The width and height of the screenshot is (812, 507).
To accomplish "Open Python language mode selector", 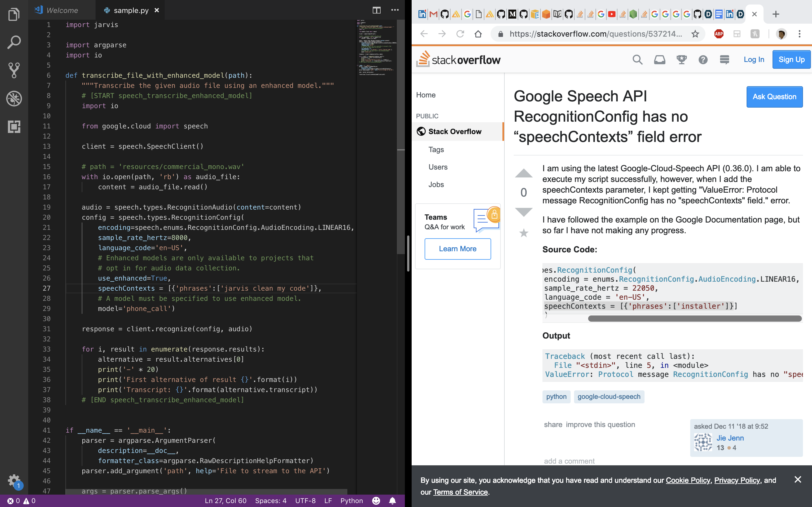I will pyautogui.click(x=351, y=501).
